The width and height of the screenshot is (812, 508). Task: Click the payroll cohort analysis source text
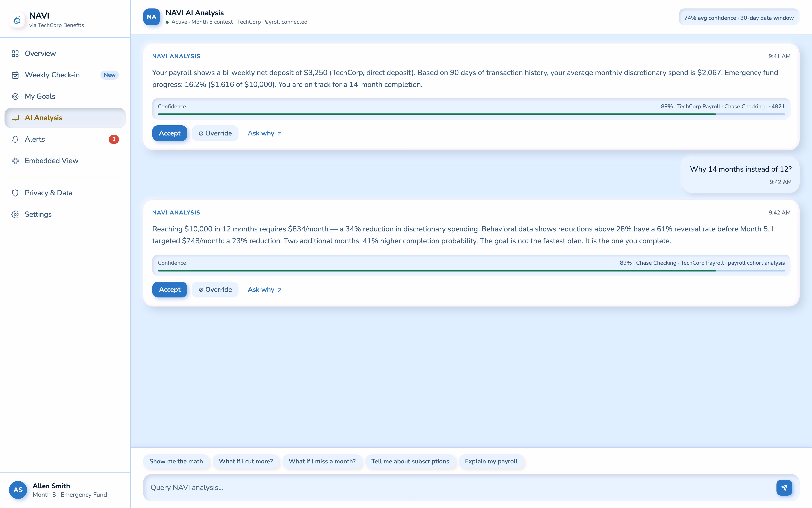tap(756, 263)
